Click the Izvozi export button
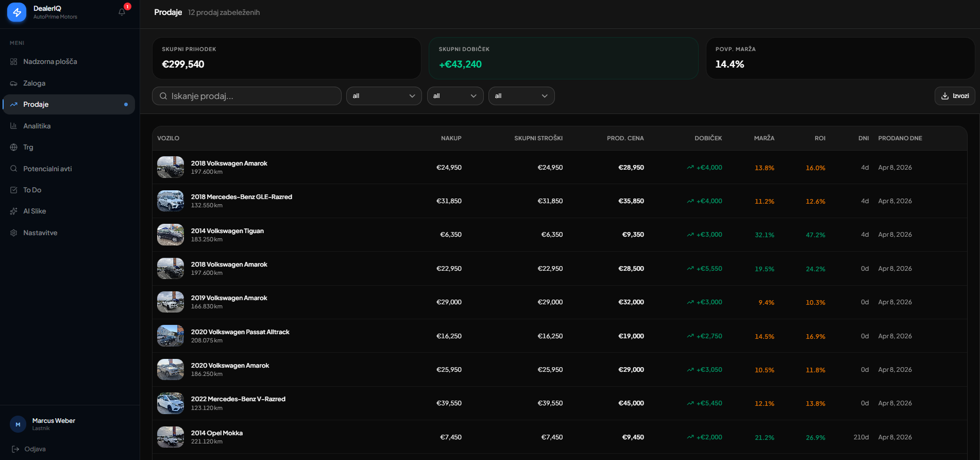 point(954,96)
